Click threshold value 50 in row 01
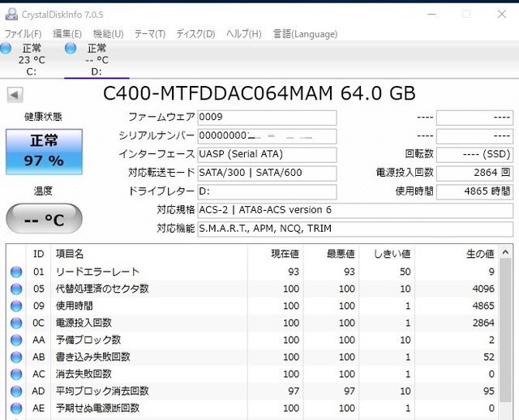Screen dimensions: 519x420 tap(405, 272)
